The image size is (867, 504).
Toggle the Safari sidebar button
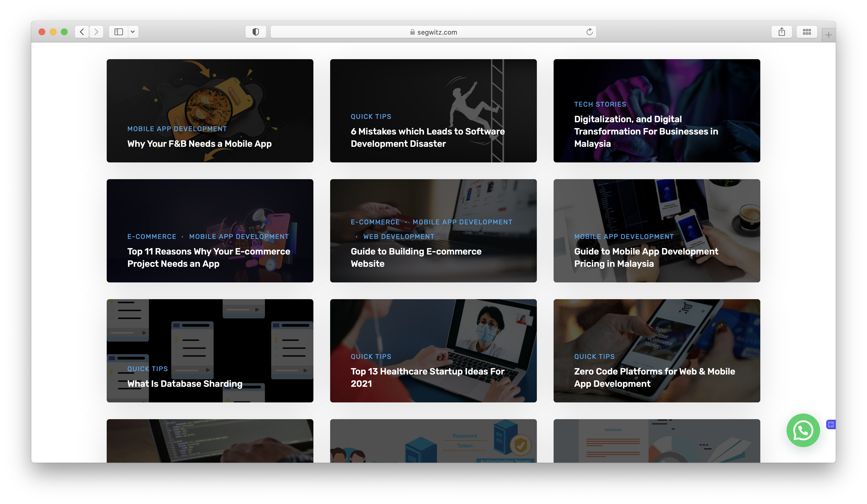[x=118, y=32]
